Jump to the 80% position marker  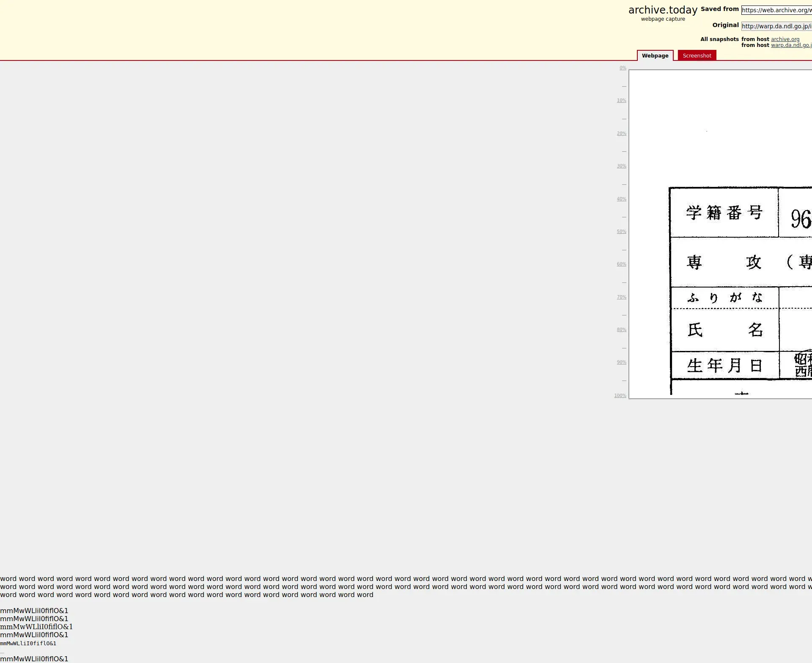point(621,330)
